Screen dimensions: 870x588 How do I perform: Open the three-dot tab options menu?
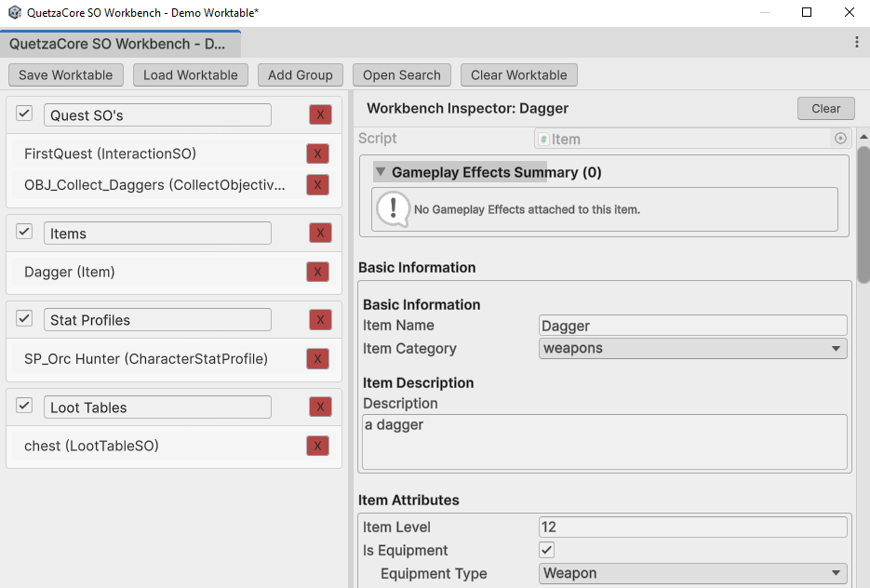(856, 43)
